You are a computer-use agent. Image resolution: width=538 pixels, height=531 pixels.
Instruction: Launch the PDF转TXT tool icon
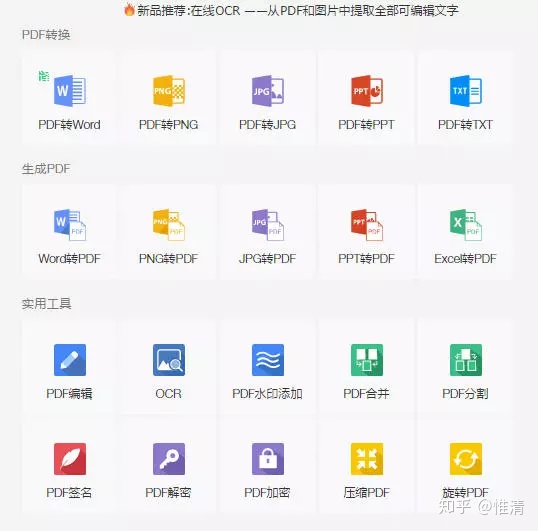(x=466, y=91)
